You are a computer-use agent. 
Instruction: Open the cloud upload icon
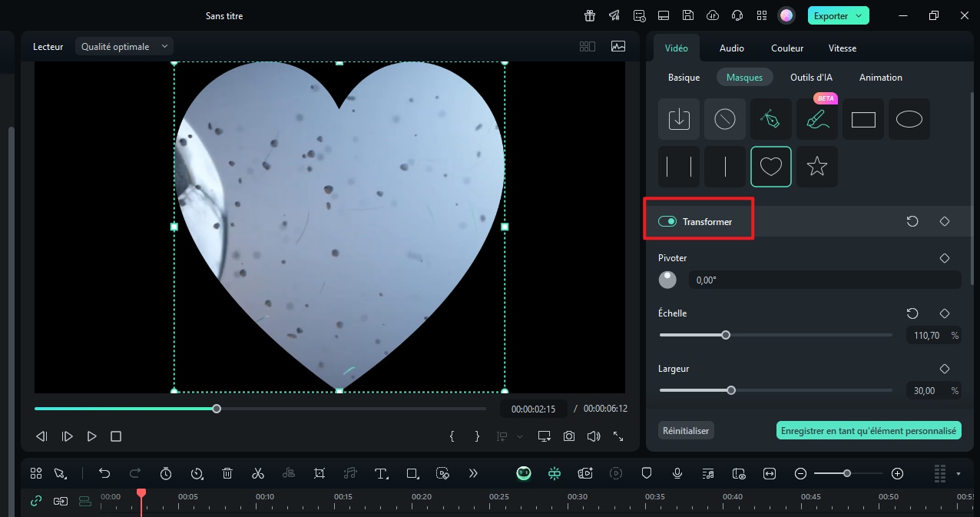(x=713, y=15)
